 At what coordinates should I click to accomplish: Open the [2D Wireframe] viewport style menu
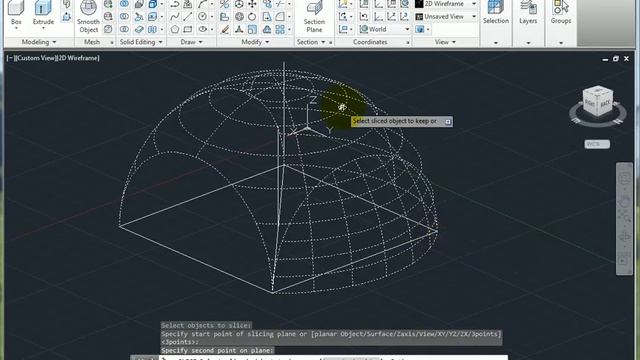click(x=78, y=58)
